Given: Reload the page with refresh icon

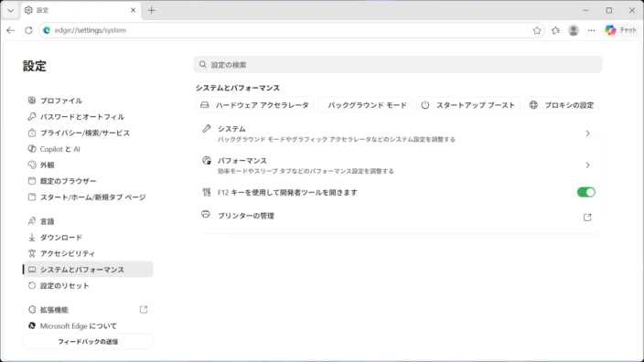Looking at the screenshot, I should coord(28,30).
